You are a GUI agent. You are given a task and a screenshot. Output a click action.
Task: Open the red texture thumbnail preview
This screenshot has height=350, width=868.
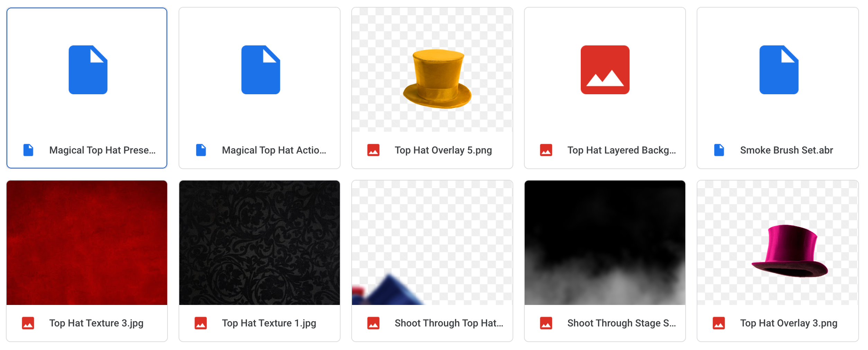pyautogui.click(x=87, y=243)
